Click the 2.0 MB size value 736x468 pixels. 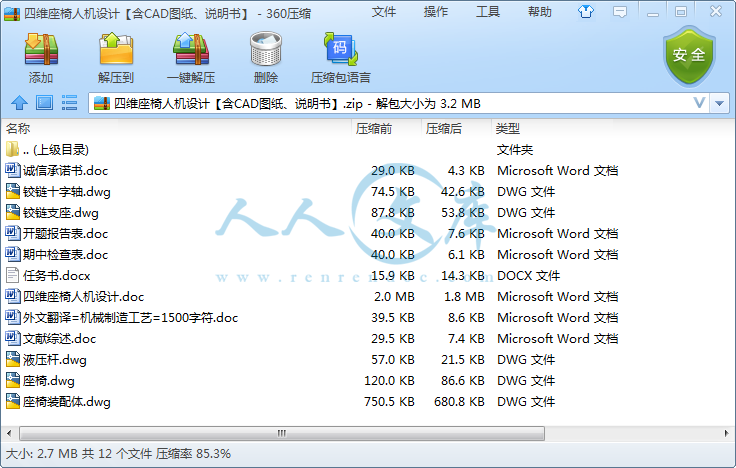394,297
